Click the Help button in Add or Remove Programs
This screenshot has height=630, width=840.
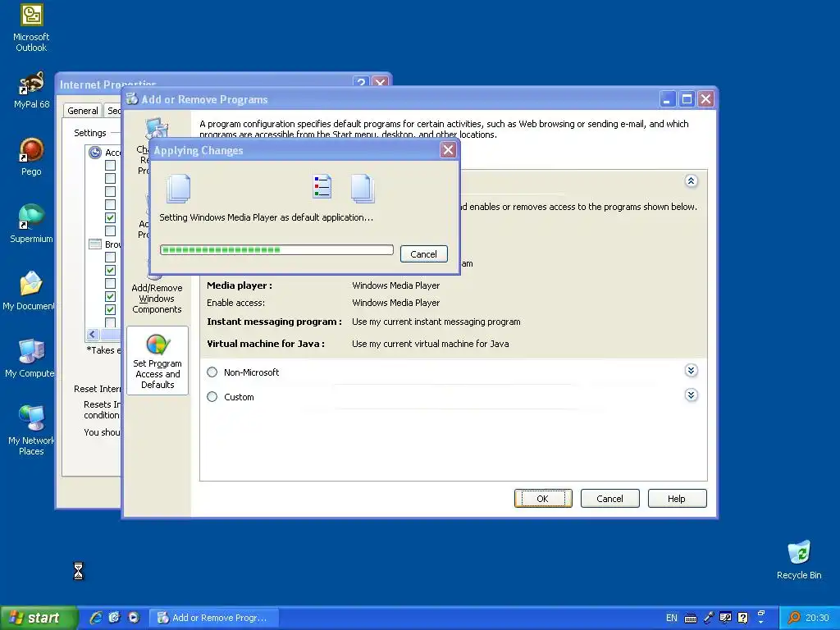677,498
